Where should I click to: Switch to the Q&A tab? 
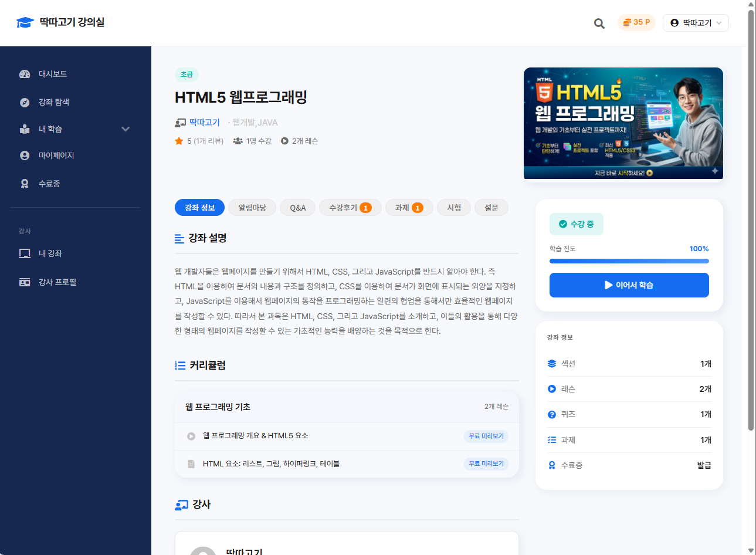[x=297, y=207]
